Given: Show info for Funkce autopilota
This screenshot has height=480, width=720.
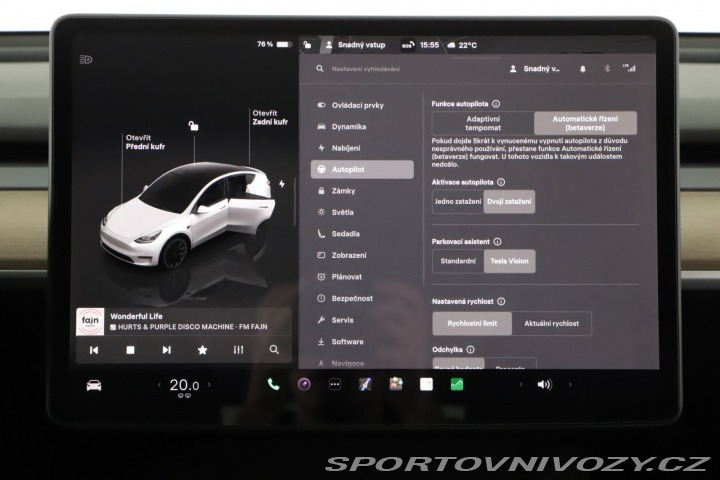Looking at the screenshot, I should click(496, 104).
